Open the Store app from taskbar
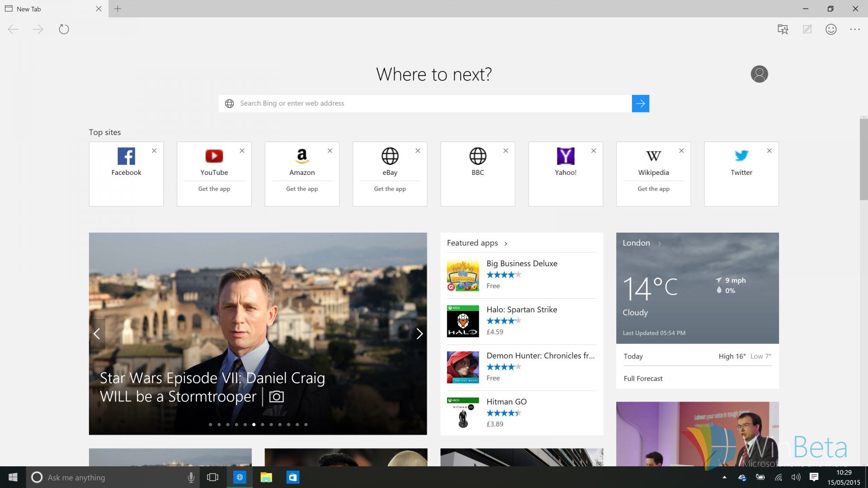Viewport: 868px width, 488px height. pyautogui.click(x=293, y=477)
